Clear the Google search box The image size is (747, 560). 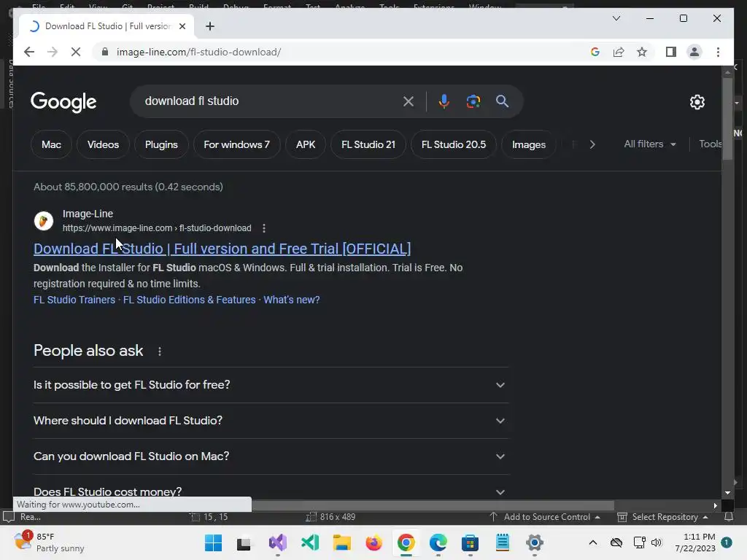click(x=409, y=101)
